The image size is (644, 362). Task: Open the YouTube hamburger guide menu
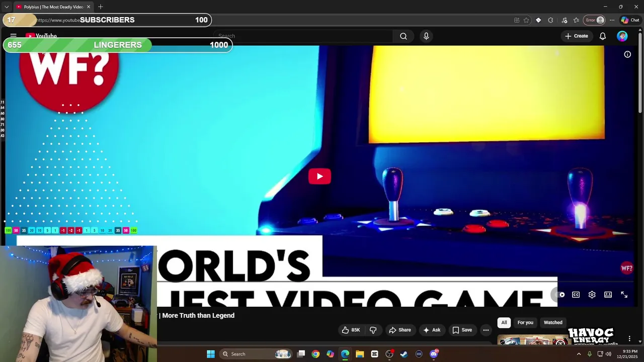pyautogui.click(x=14, y=36)
